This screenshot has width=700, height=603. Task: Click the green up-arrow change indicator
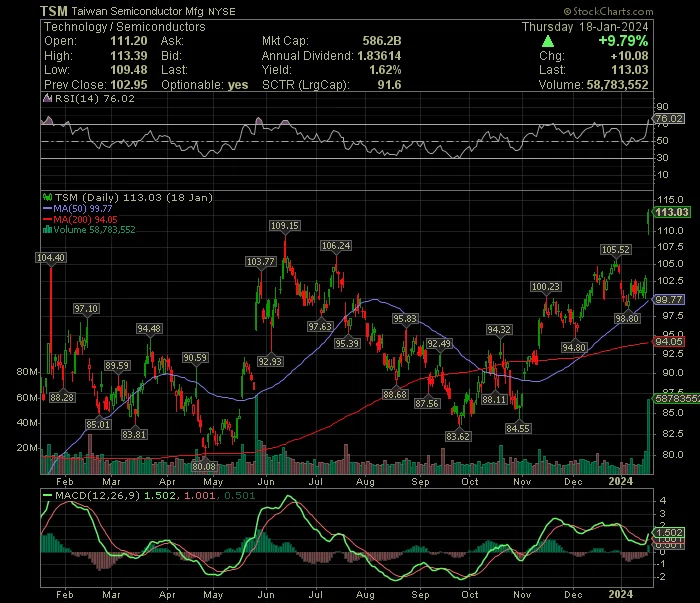tap(548, 42)
